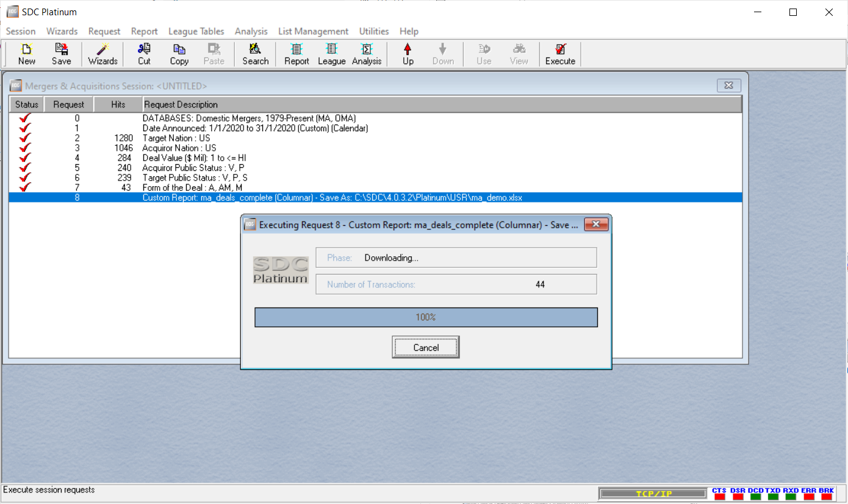Click the Analysis toolbar icon
848x504 pixels.
pyautogui.click(x=367, y=54)
